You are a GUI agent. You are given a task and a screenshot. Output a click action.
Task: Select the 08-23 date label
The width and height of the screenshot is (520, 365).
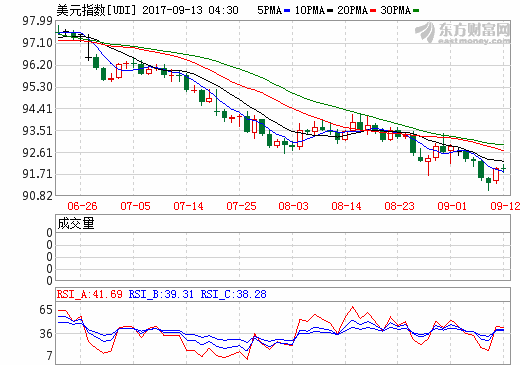399,206
